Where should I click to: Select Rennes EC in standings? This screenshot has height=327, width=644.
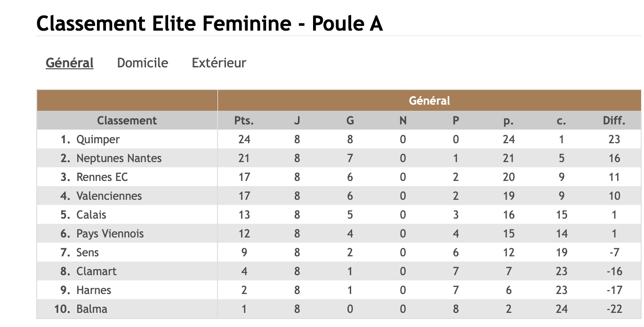coord(102,177)
